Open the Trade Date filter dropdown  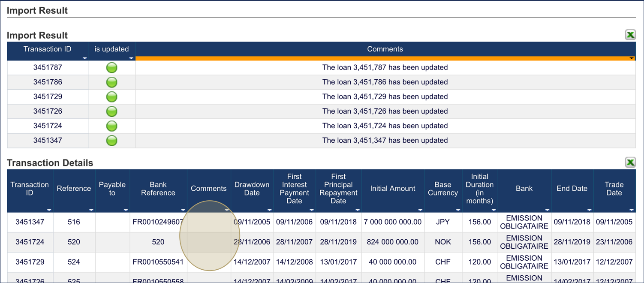coord(631,210)
